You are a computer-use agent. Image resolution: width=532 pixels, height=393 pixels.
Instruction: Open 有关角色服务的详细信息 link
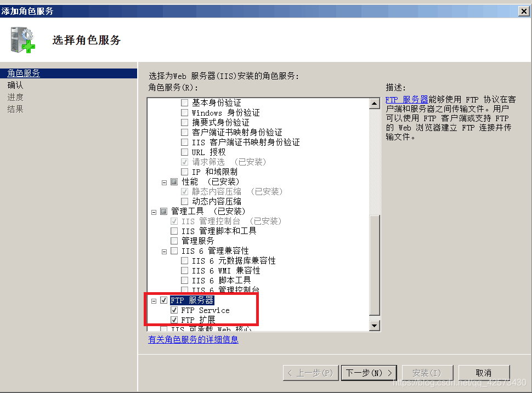194,339
